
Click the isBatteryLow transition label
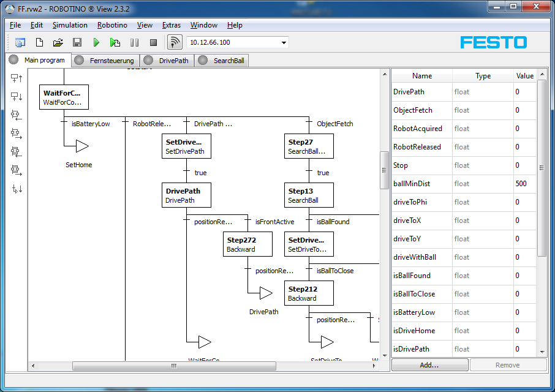point(91,124)
